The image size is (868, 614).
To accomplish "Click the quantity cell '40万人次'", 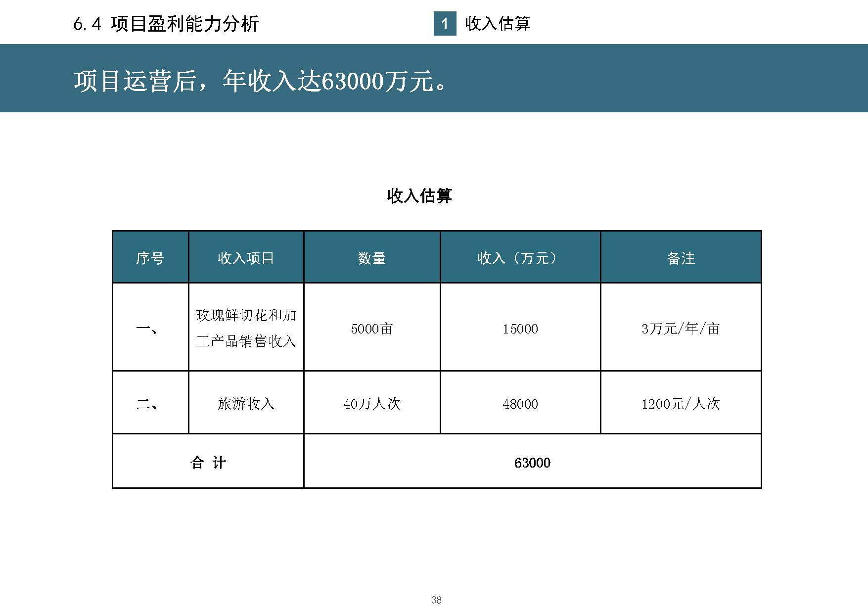I will (x=372, y=403).
